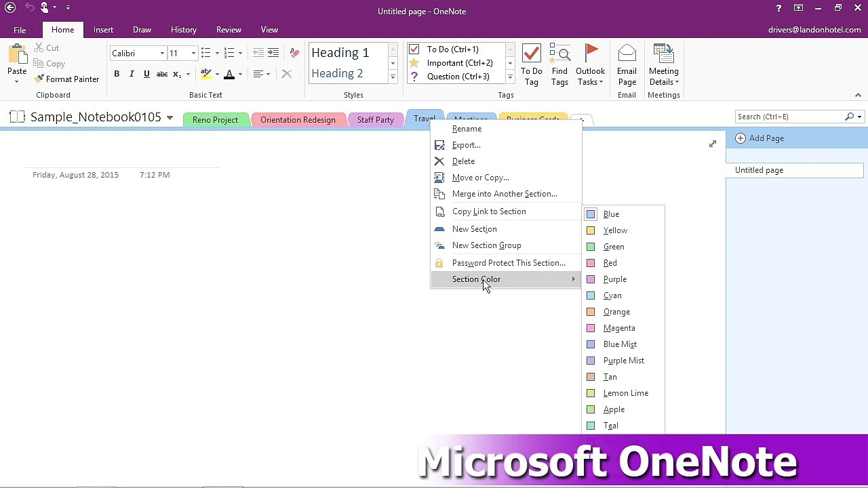Decrease indent of the paragraph

point(258,53)
